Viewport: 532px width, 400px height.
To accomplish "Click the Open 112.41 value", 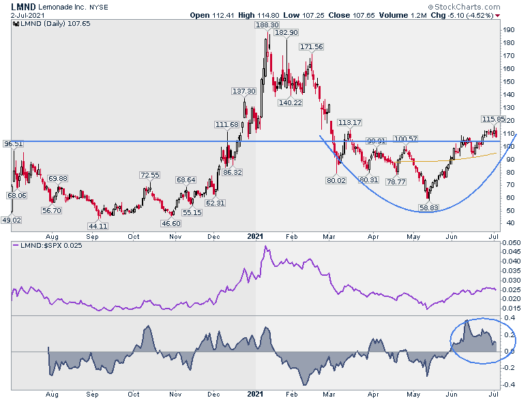I will point(212,15).
